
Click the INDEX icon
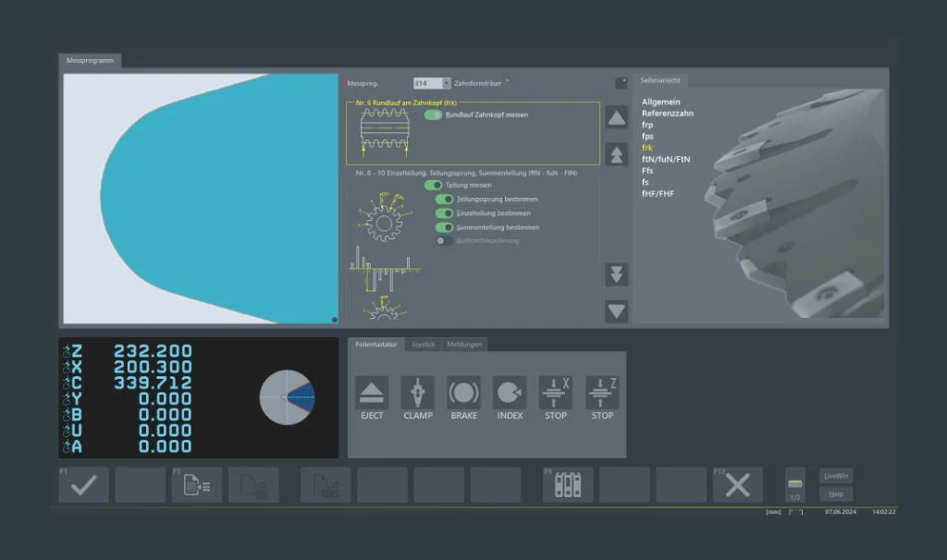(x=510, y=393)
